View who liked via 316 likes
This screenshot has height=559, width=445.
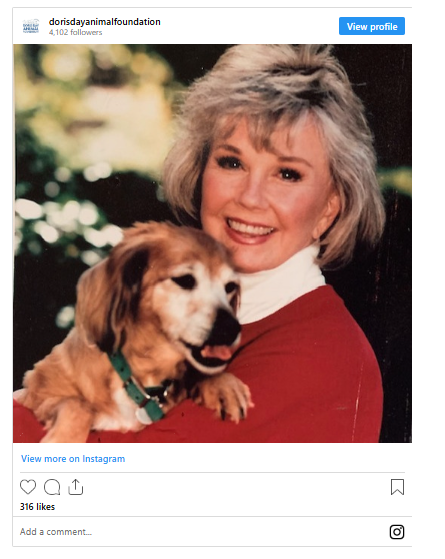pos(37,507)
